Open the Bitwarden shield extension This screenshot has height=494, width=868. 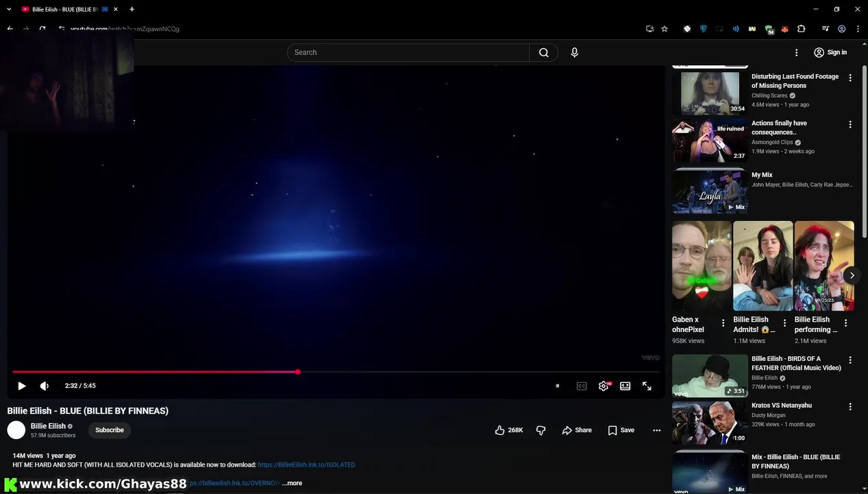[x=703, y=29]
